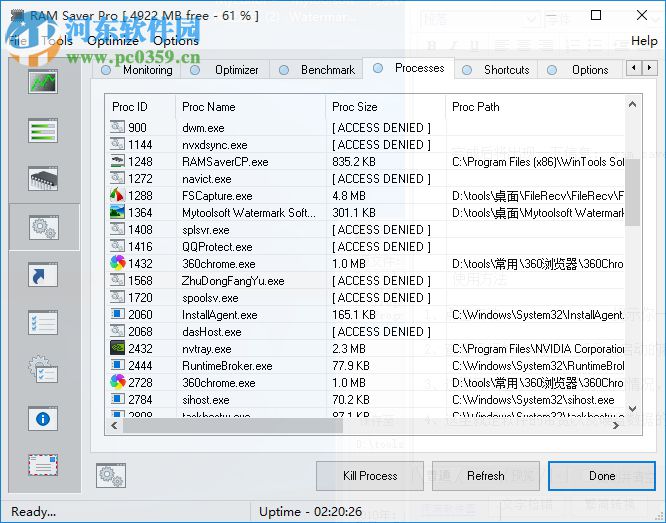The image size is (666, 523).
Task: Click the process list horizontal scrollbar thumb
Action: (x=232, y=425)
